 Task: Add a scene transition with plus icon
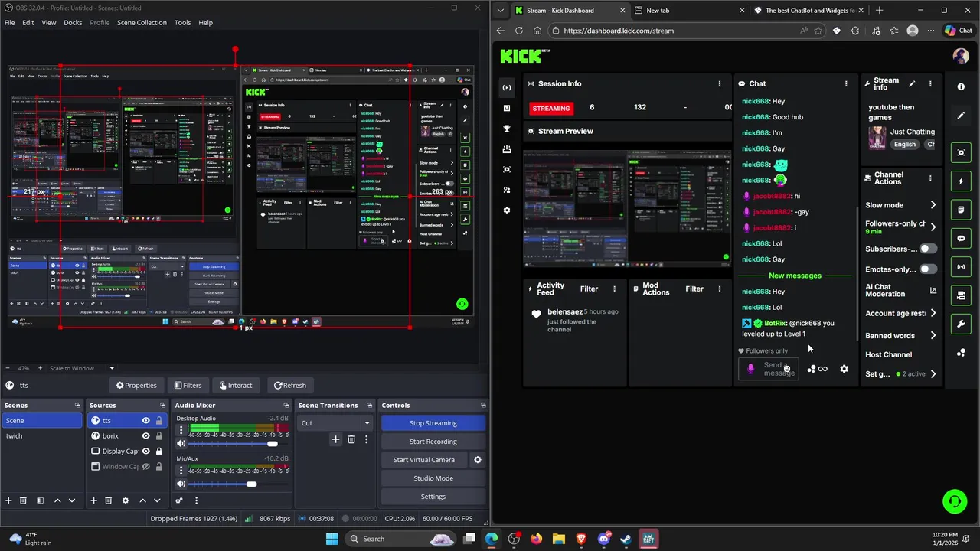[335, 439]
